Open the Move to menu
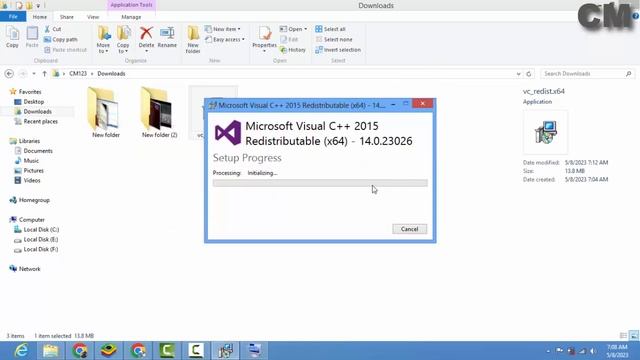Image resolution: width=640 pixels, height=360 pixels. (x=103, y=40)
